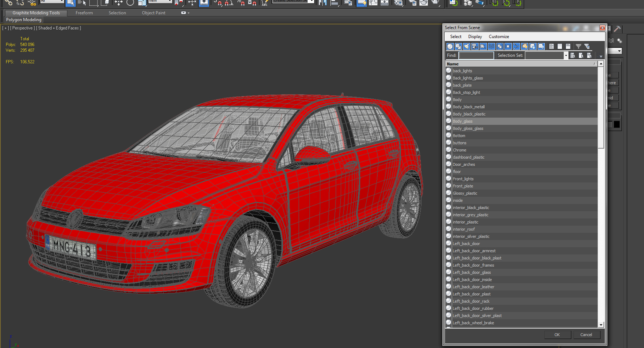The height and width of the screenshot is (348, 644).
Task: Open the Shaded + Edged Faces shading menu
Action: point(59,28)
